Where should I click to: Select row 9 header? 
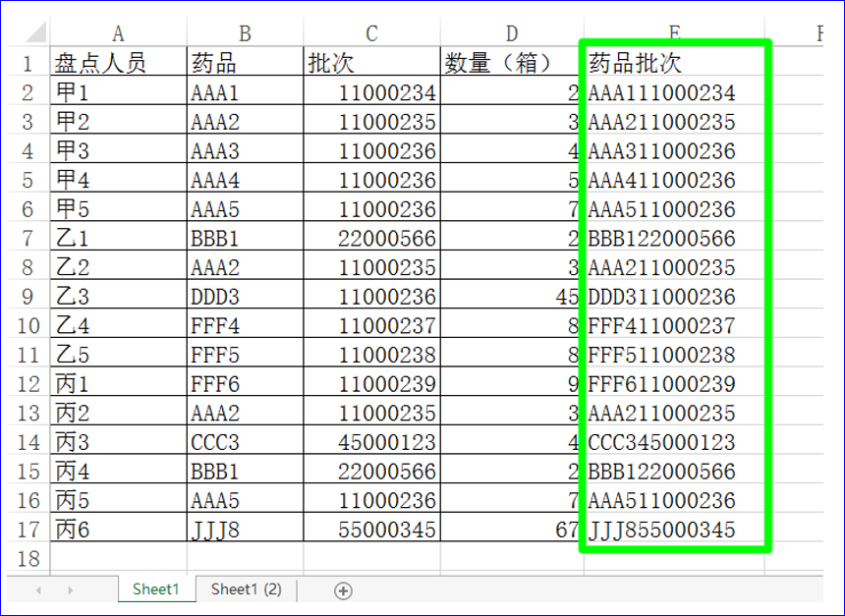coord(28,297)
